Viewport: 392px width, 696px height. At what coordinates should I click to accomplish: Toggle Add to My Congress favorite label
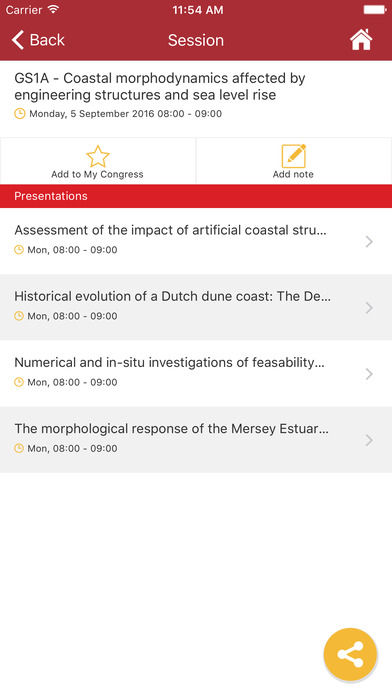(97, 174)
